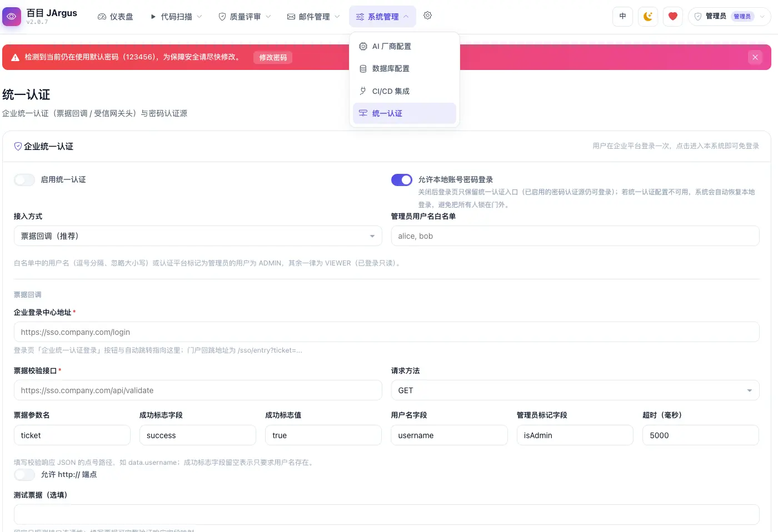Screen dimensions: 778x532
Task: Click the 数据库配置 database icon
Action: pos(363,69)
